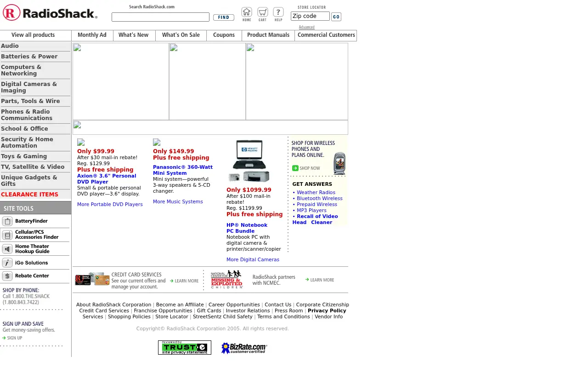This screenshot has width=588, height=368.
Task: Open the iGo Solutions icon
Action: point(7,263)
